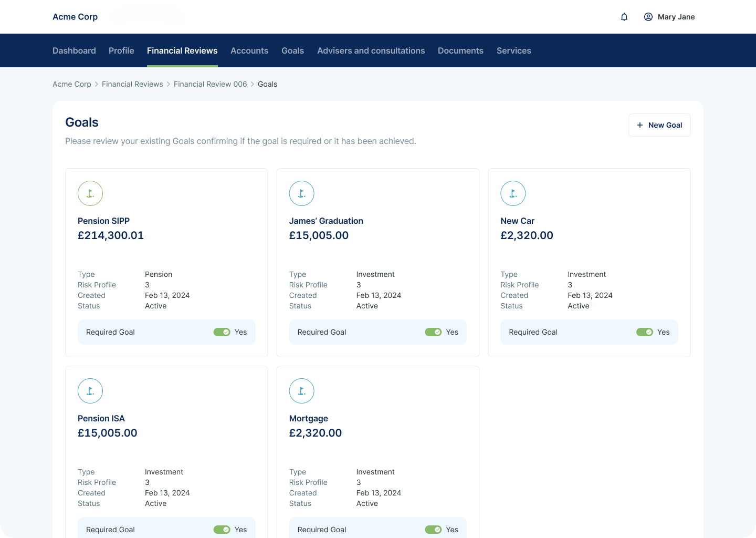Click the Mortgage goal flag icon

(302, 391)
